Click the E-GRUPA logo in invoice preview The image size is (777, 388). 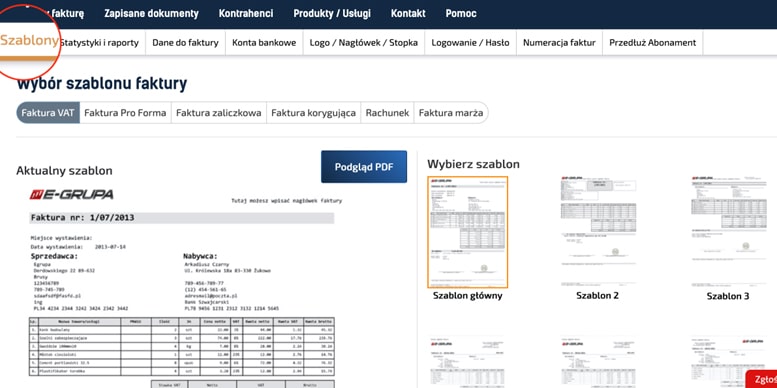pos(71,195)
